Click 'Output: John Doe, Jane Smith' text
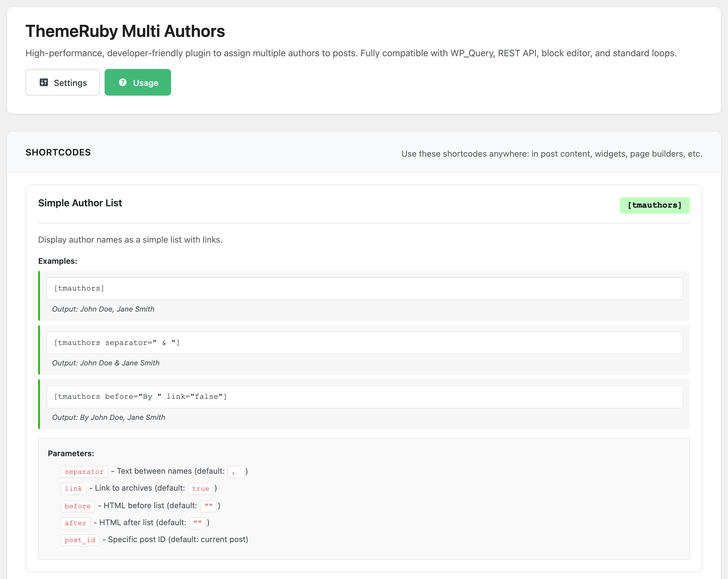 pos(103,309)
